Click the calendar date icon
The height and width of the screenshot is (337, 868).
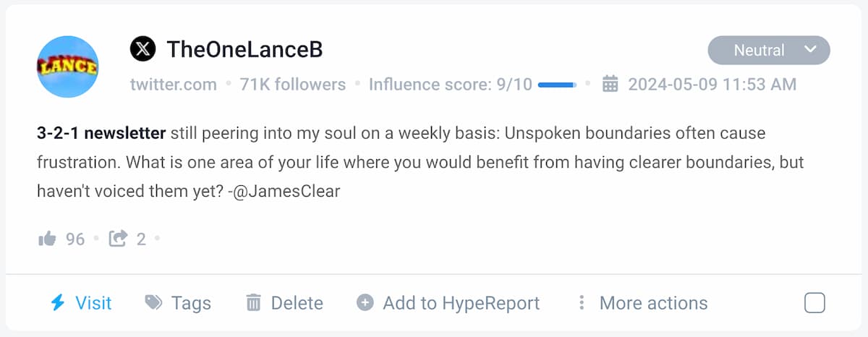pyautogui.click(x=610, y=85)
